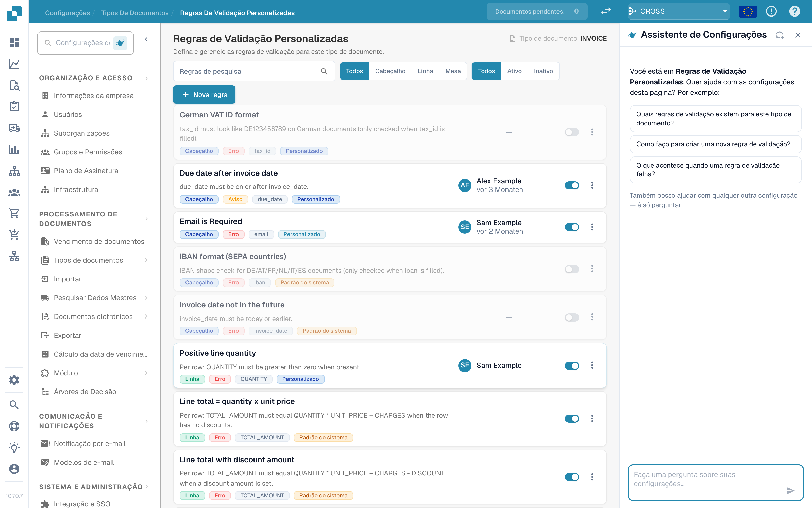Show only Ativo rules
Screen dimensions: 812x508
(514, 71)
